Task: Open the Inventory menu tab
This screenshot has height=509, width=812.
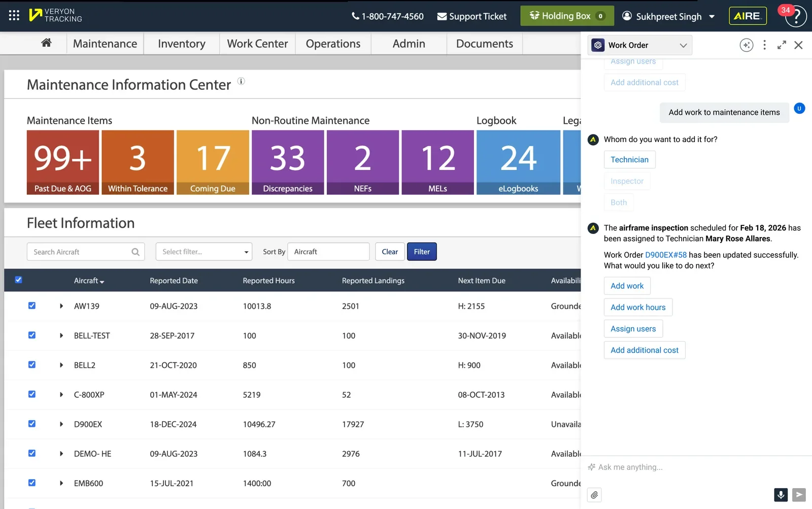Action: [x=182, y=44]
